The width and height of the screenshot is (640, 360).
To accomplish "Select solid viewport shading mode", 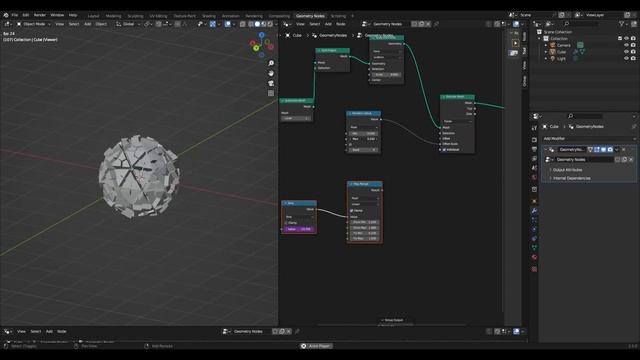I will tap(257, 24).
